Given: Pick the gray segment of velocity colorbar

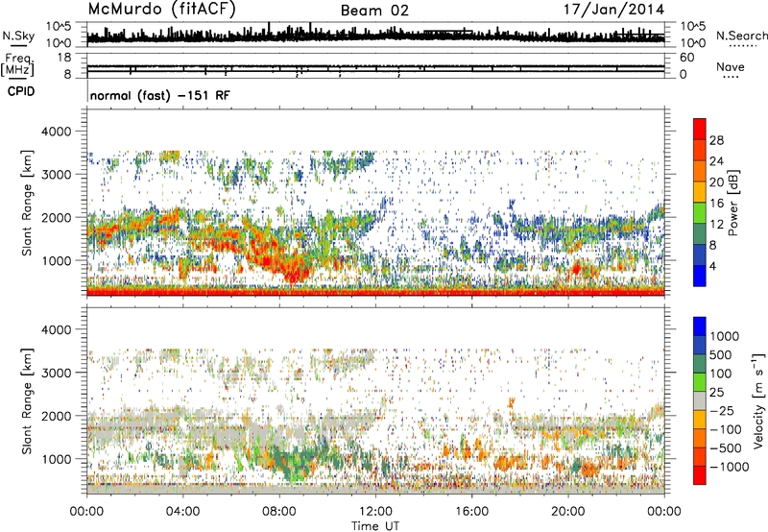Looking at the screenshot, I should coord(700,400).
